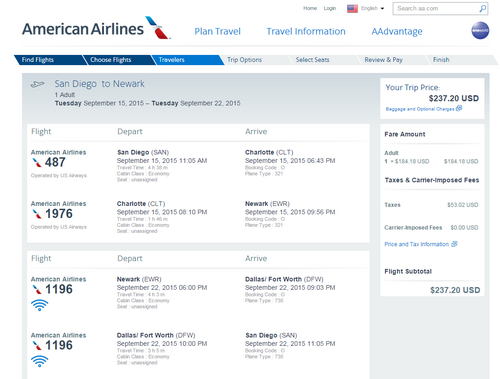Viewport: 500px width, 379px height.
Task: Click Carrier-Imposed Fees $0.00 USD amount
Action: click(x=464, y=228)
